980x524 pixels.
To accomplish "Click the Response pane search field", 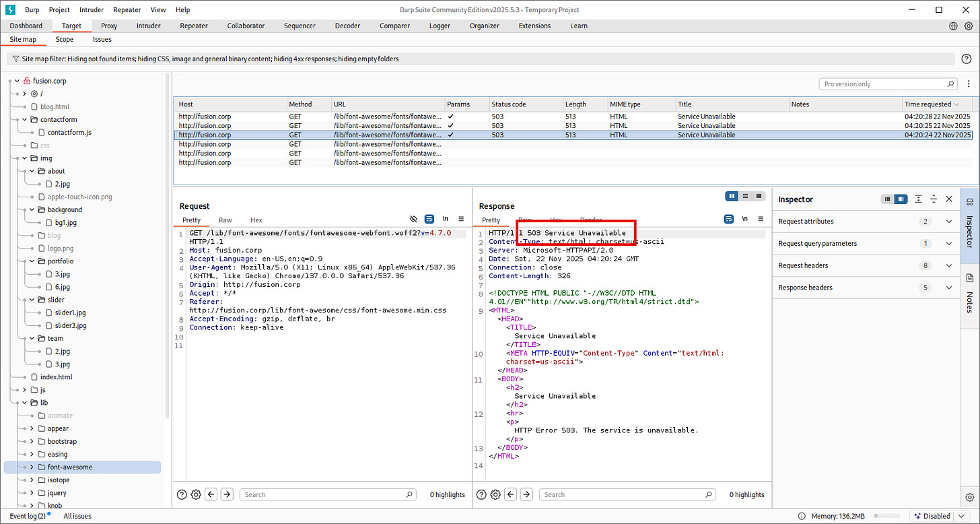I will [x=627, y=494].
